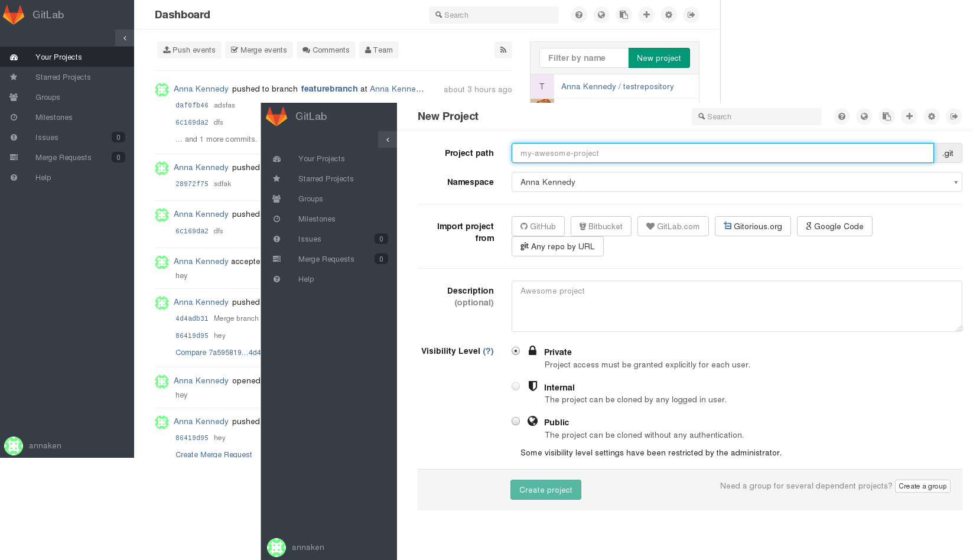Open the snippets icon in Dashboard header

click(624, 15)
